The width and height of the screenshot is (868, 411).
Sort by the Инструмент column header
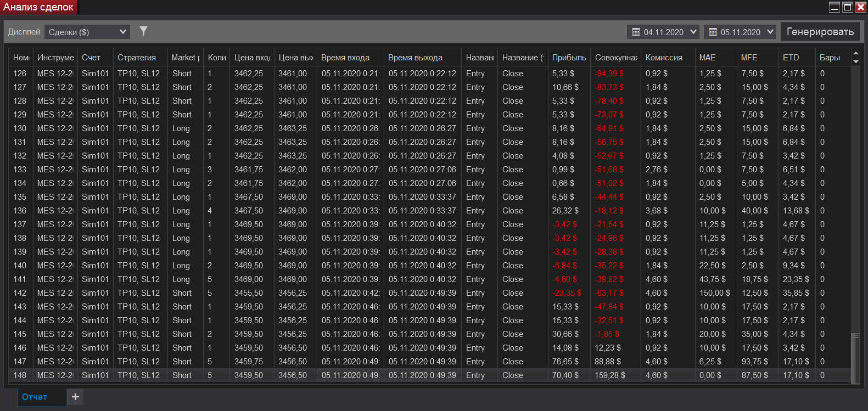(x=55, y=58)
